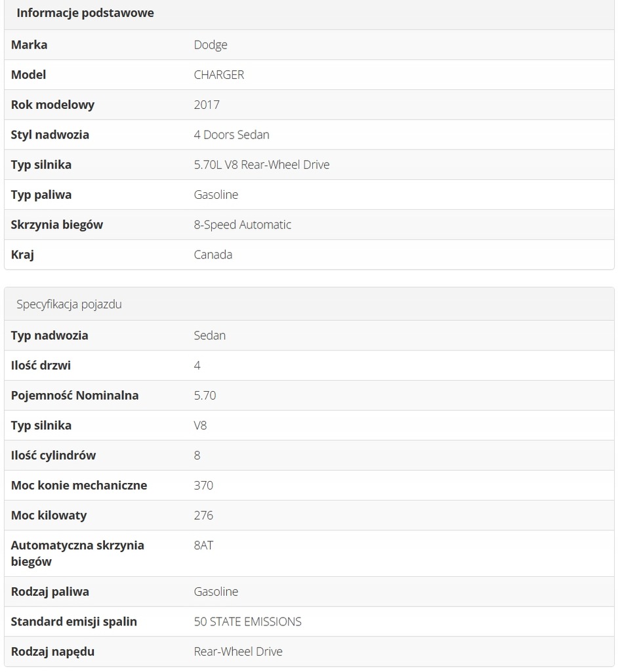The image size is (618, 672).
Task: Select the "Ilość drzwi" row label
Action: (41, 366)
